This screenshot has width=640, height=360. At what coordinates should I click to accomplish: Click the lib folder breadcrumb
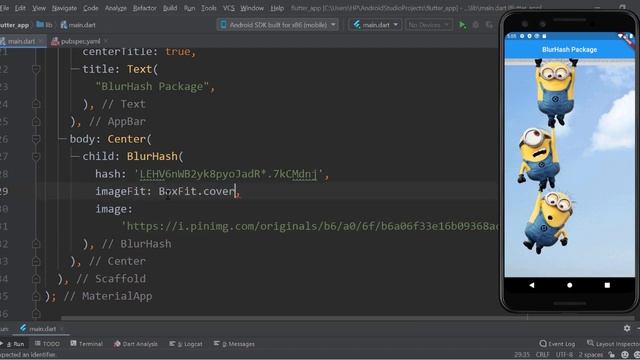coord(44,25)
